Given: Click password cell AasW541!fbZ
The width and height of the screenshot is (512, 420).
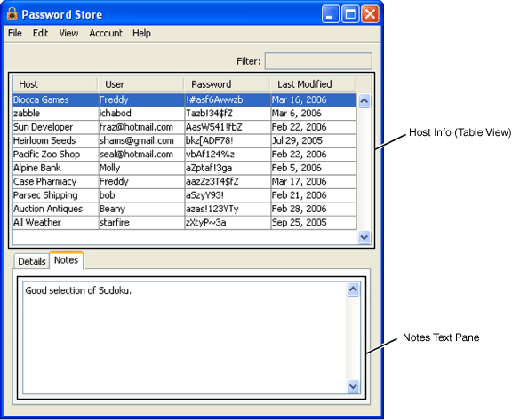Looking at the screenshot, I should coord(228,127).
